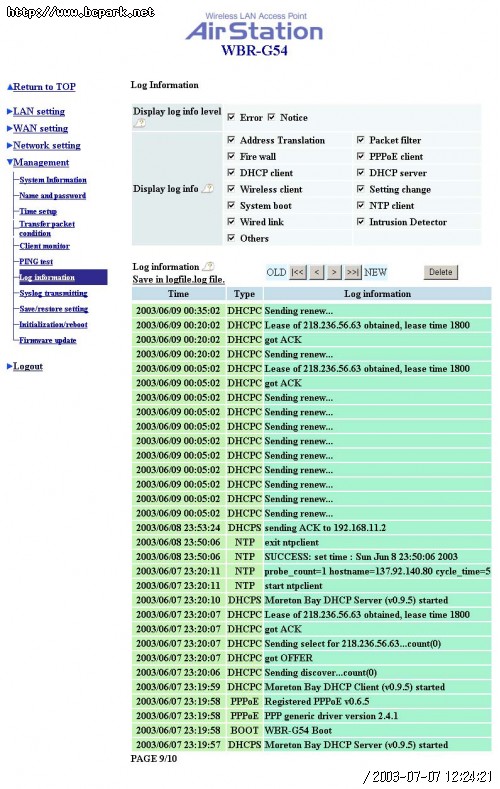Open Initialization/reboot page
The image size is (500, 789).
53,325
